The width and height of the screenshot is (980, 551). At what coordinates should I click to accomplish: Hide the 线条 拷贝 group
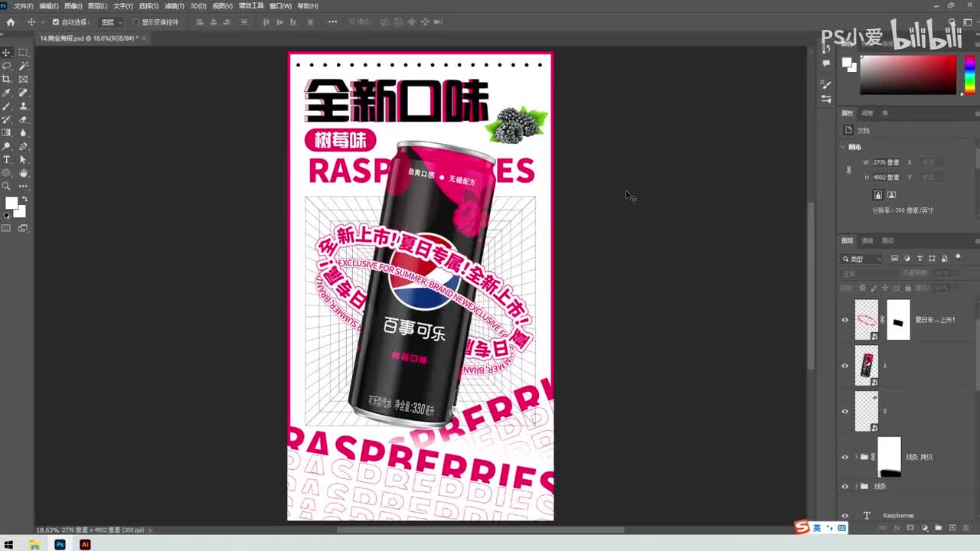[x=845, y=457]
